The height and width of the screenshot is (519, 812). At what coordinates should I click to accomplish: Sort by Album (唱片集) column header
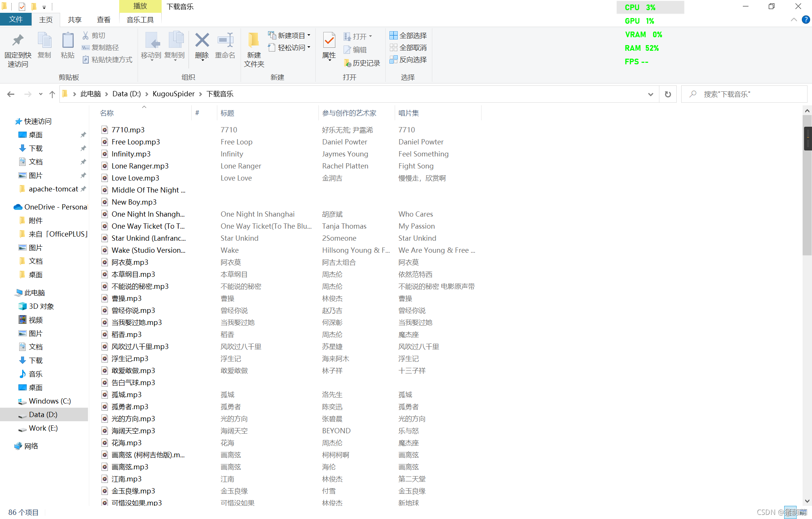point(409,113)
